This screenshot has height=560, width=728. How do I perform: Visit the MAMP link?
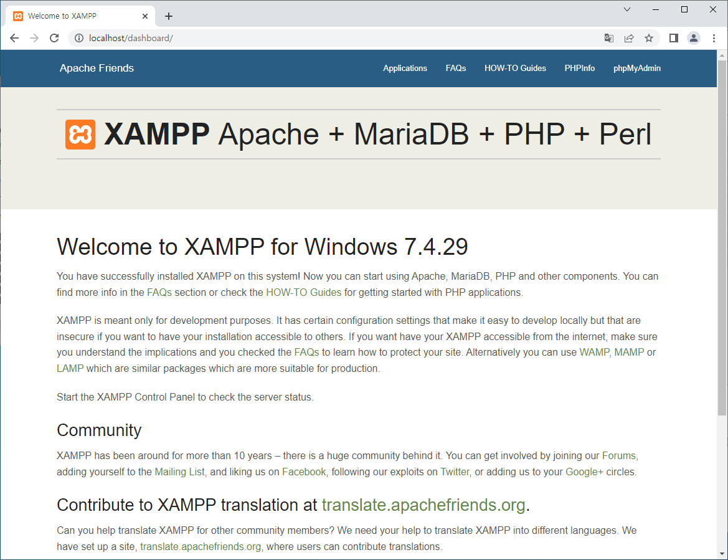coord(629,353)
